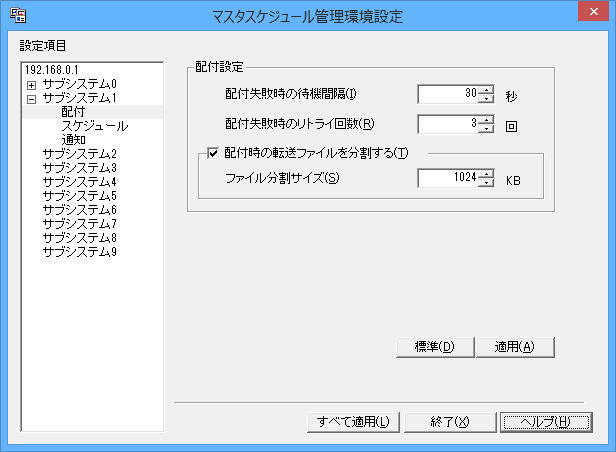Click the 配付失敗時のリトライ回数(R) label
The height and width of the screenshot is (452, 616).
tap(300, 124)
